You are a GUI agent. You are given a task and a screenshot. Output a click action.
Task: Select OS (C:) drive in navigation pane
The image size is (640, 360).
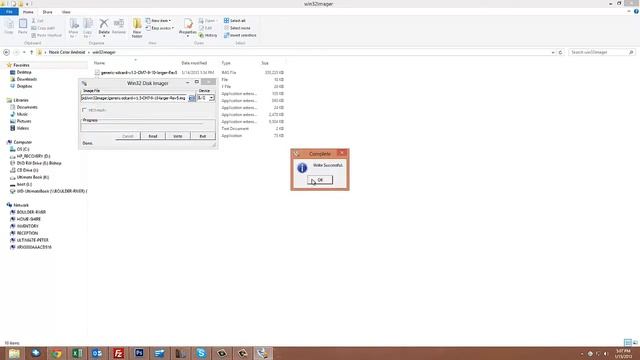(x=23, y=149)
